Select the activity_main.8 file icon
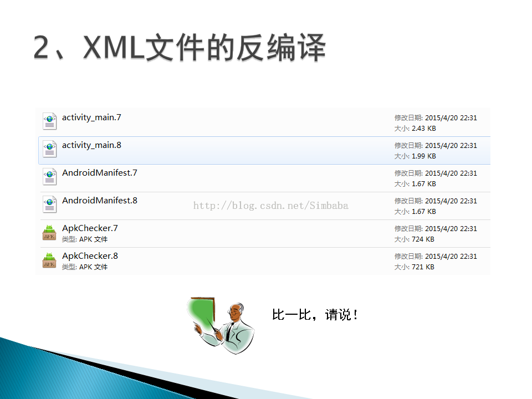Viewport: 532px width, 399px height. pyautogui.click(x=49, y=149)
